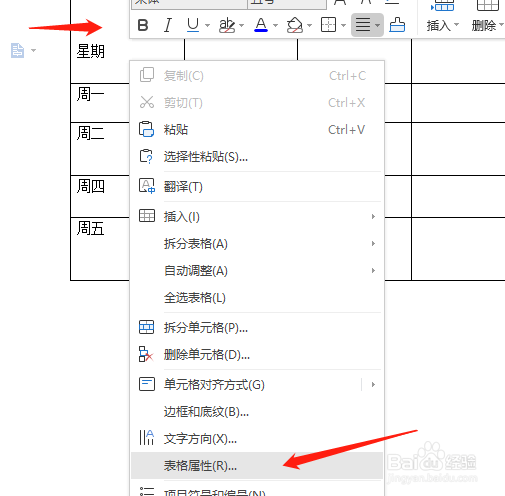Open borders dropdown arrow
The image size is (505, 496).
[x=343, y=25]
